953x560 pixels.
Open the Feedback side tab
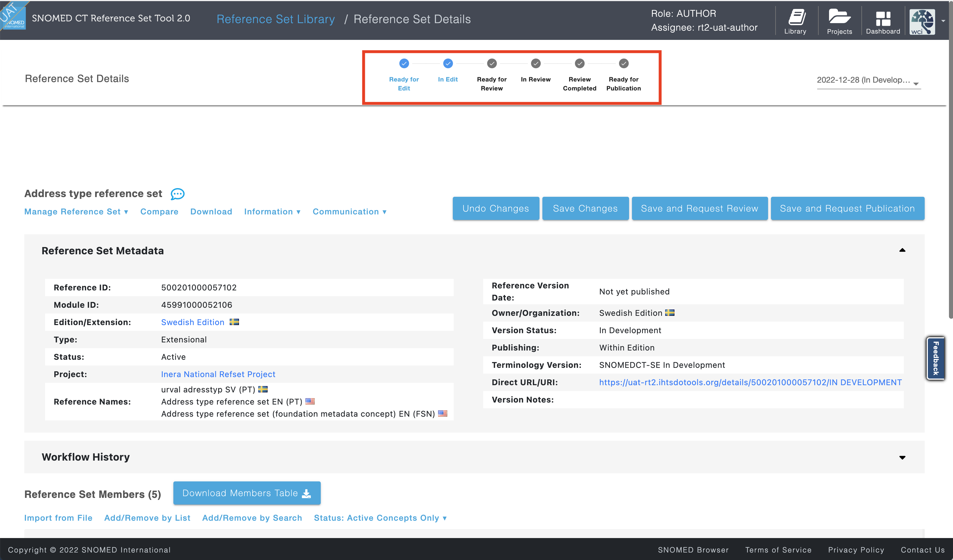936,358
